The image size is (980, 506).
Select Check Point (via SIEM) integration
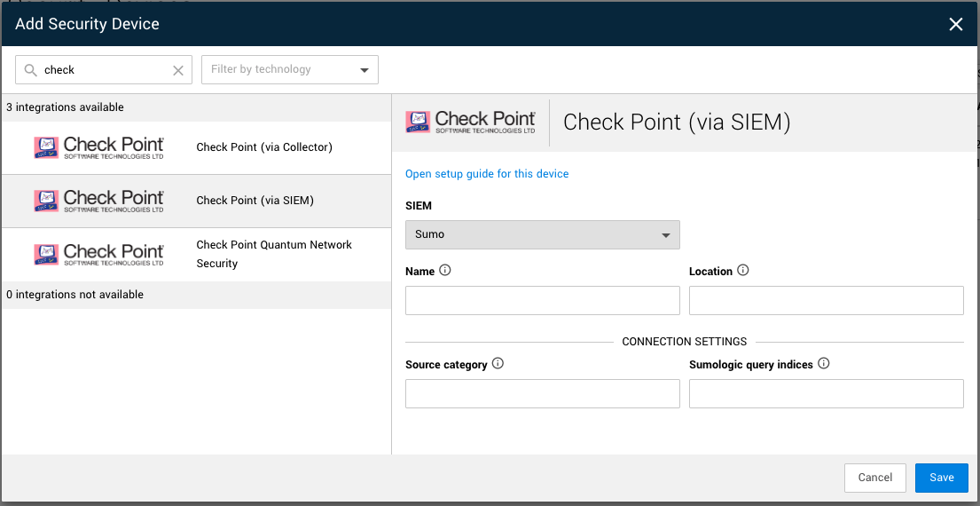196,201
